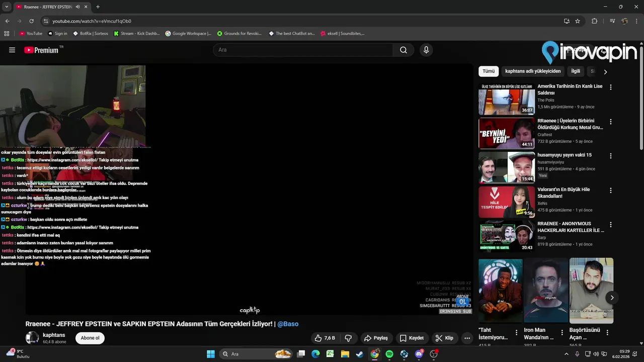
Task: Install app icon in address bar
Action: pos(567,21)
